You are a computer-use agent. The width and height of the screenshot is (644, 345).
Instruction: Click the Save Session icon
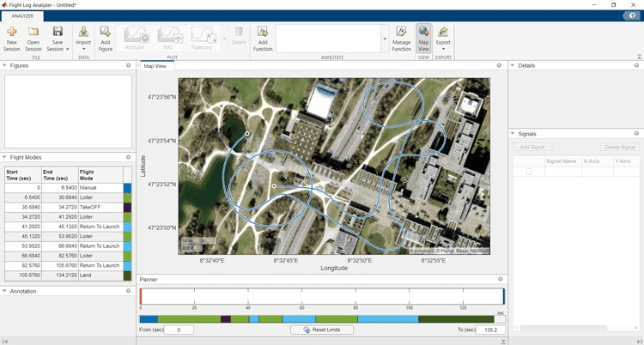pyautogui.click(x=58, y=32)
